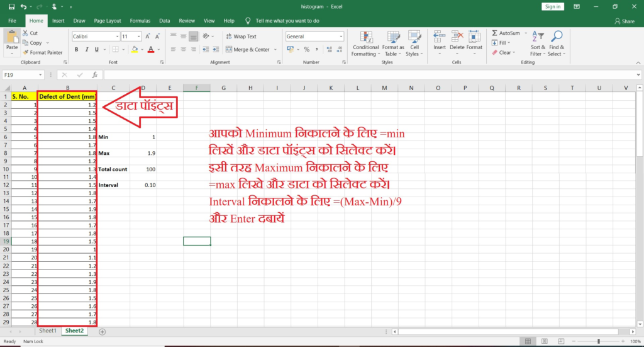644x347 pixels.
Task: Click the Format cells icon
Action: [x=474, y=37]
